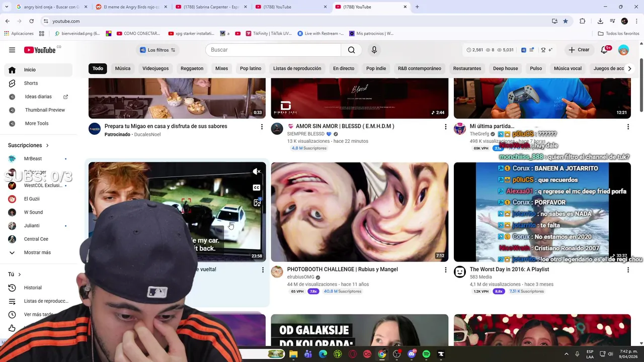
Task: Toggle closed captions on the video preview
Action: click(257, 188)
